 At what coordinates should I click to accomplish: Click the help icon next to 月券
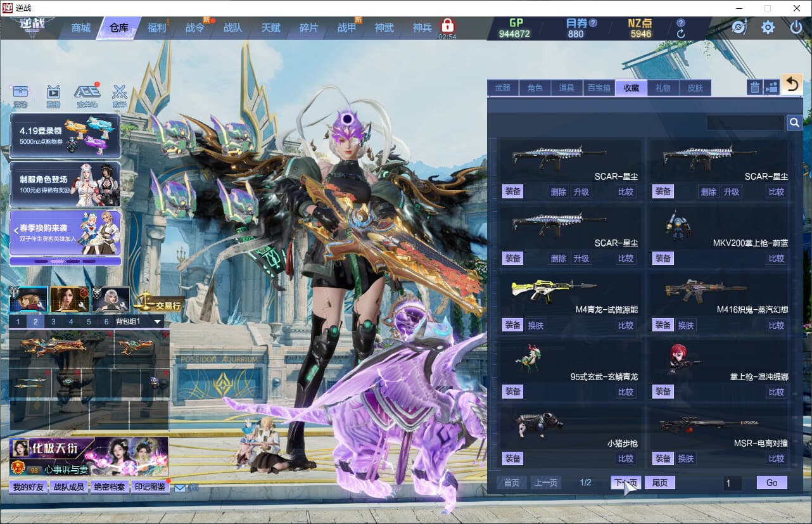(593, 22)
